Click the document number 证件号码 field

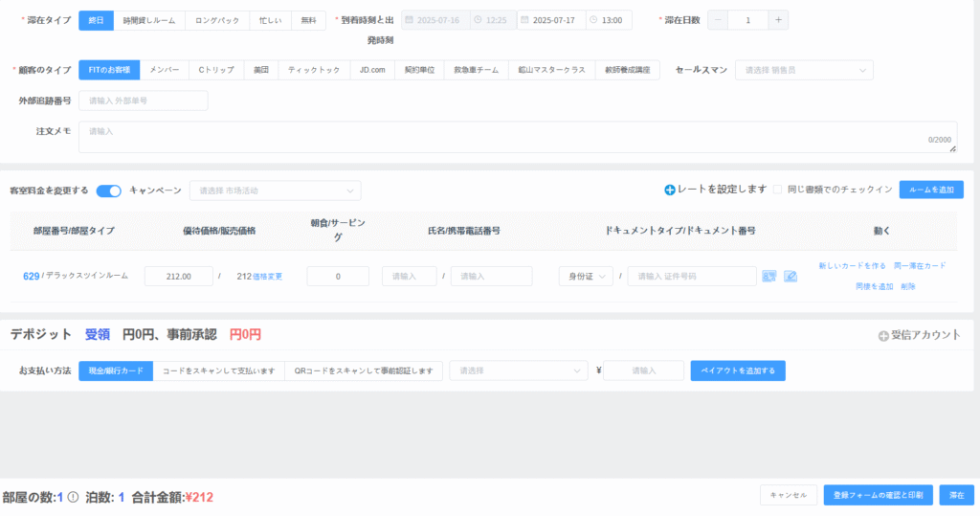click(692, 276)
